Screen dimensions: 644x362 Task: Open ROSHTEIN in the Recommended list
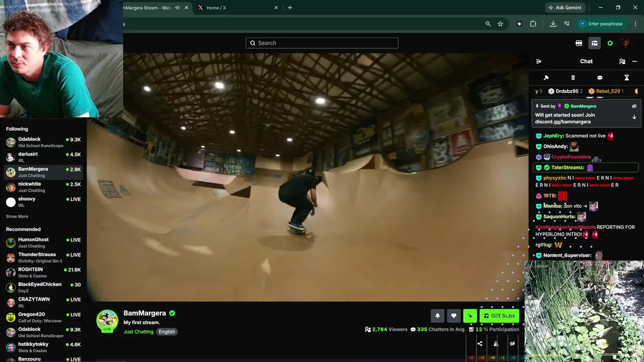(43, 273)
